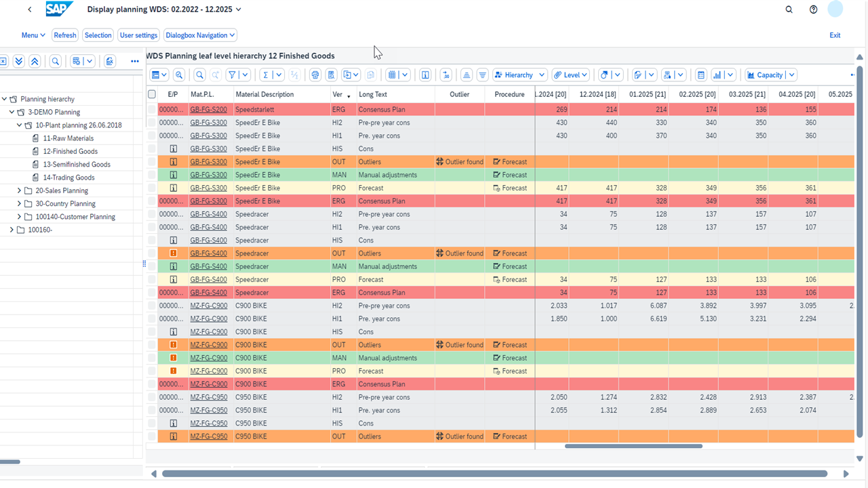This screenshot has width=868, height=488.
Task: Open the Dialogbox Navigation menu
Action: coord(200,35)
